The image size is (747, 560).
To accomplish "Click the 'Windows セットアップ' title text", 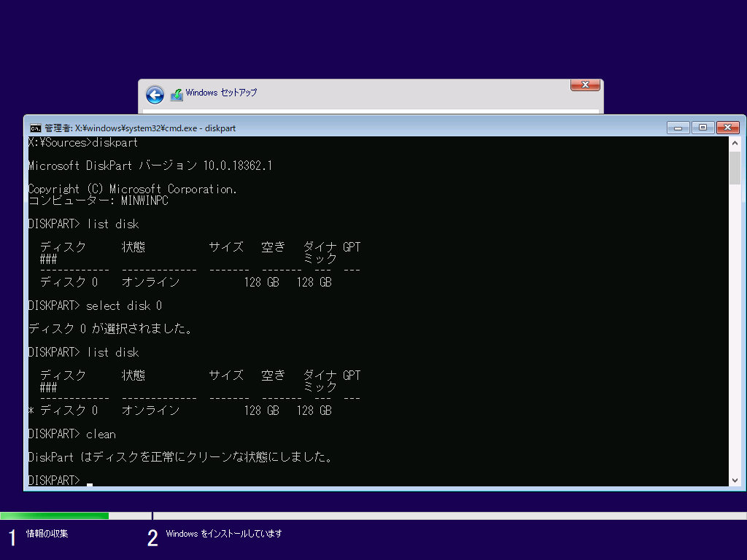I will point(221,93).
